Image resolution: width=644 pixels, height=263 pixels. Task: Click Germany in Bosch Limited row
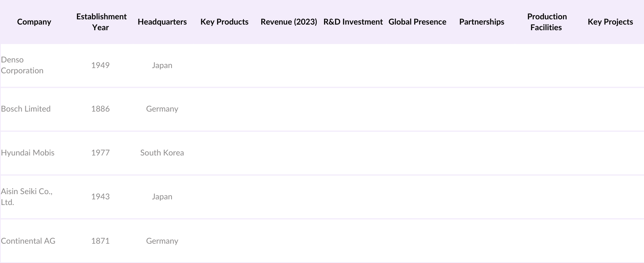[162, 109]
